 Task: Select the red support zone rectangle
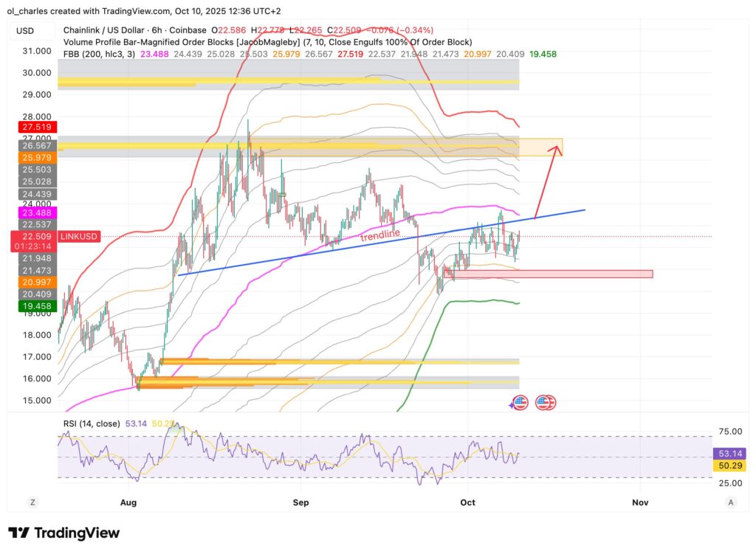tap(552, 274)
